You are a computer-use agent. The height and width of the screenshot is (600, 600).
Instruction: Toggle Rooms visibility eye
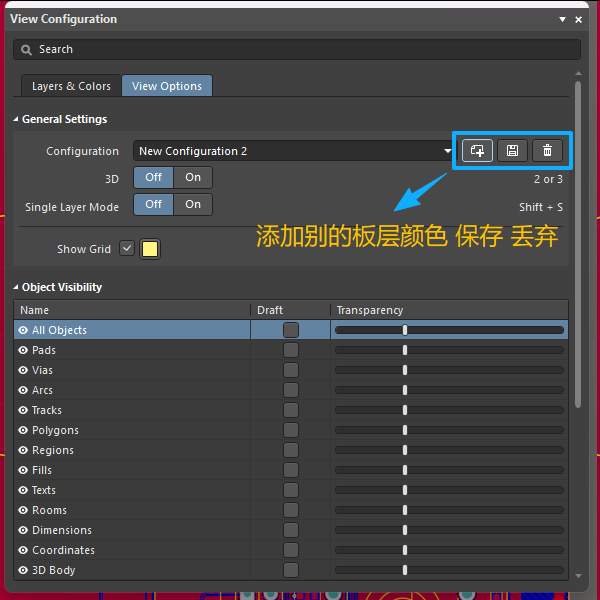(23, 510)
